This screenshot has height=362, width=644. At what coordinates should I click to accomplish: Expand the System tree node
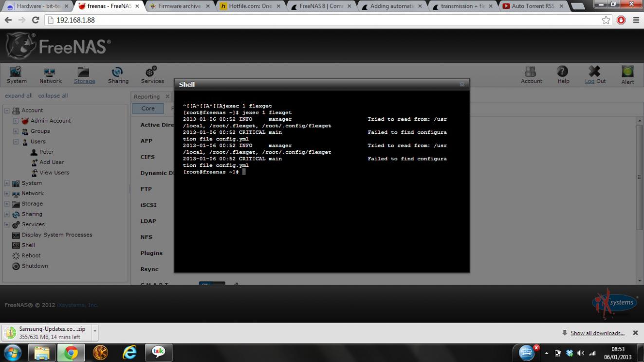pos(7,183)
